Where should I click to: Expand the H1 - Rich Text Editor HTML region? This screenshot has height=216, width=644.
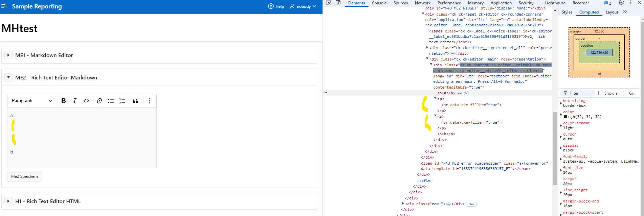(x=8, y=201)
